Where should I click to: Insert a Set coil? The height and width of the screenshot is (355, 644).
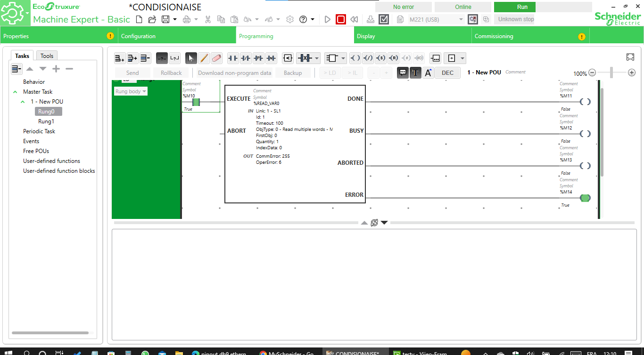[381, 58]
